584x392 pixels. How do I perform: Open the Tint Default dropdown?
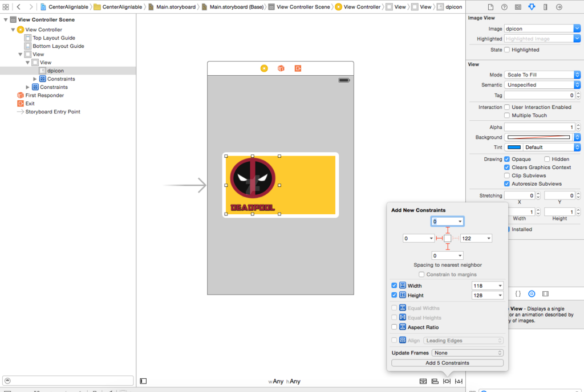click(551, 147)
